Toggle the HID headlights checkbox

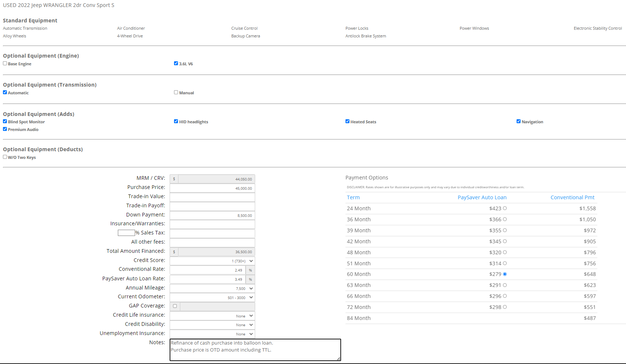tap(176, 121)
